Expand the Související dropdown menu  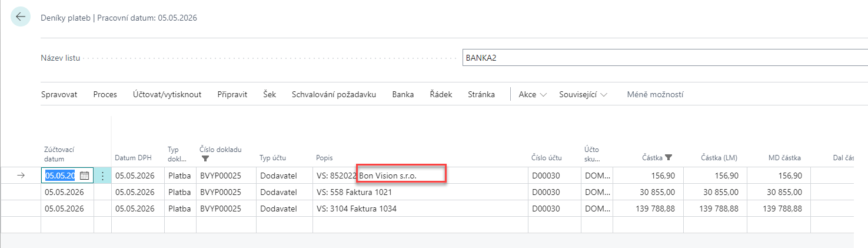point(583,94)
